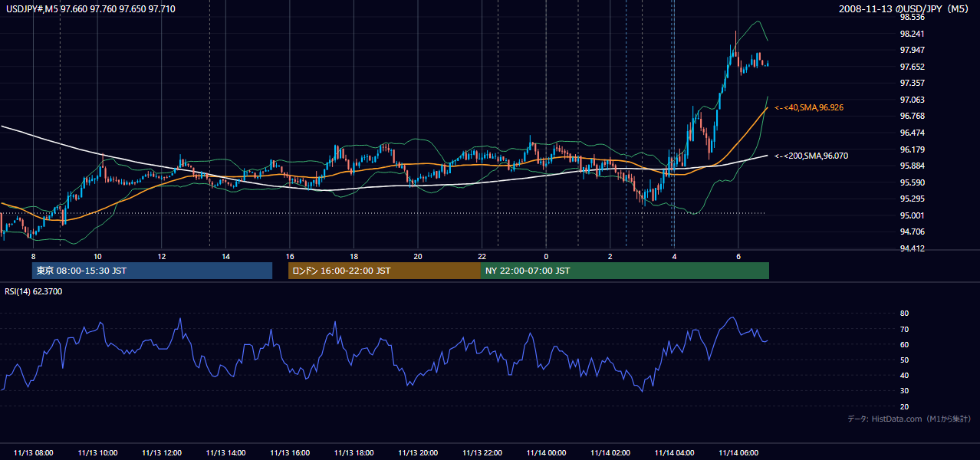Viewport: 980px width, 460px height.
Task: Click the RSI 50 level label
Action: pyautogui.click(x=905, y=360)
